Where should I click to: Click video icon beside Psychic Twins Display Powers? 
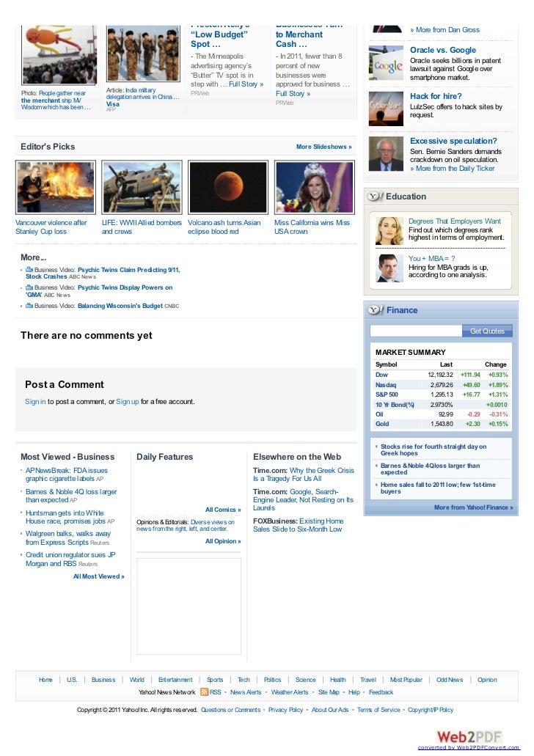point(29,287)
